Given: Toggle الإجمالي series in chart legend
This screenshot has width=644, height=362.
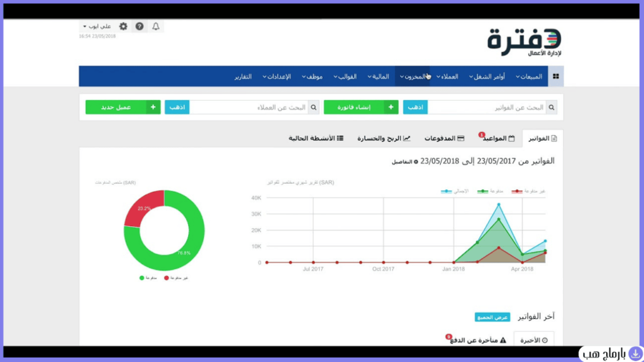Looking at the screenshot, I should coord(455,191).
